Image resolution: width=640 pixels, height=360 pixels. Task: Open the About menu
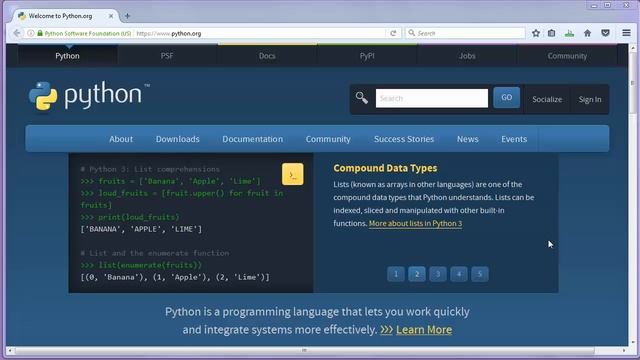(121, 139)
